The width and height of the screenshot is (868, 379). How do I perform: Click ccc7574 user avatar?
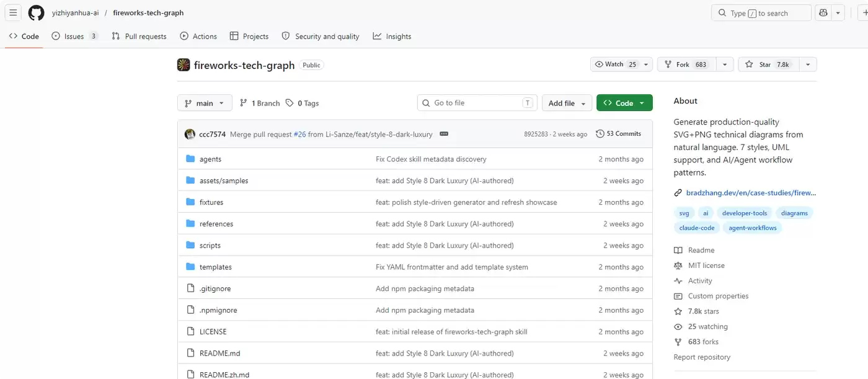[190, 134]
